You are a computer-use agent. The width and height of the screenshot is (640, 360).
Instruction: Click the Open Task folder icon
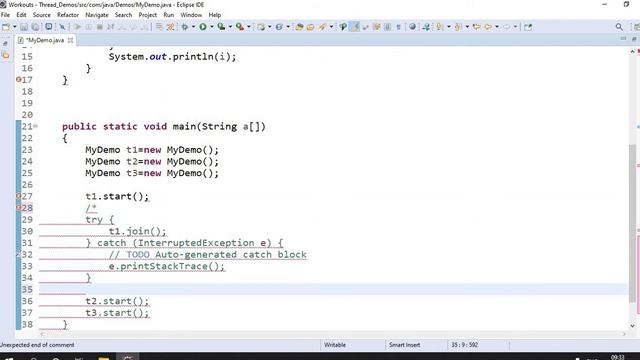310,27
